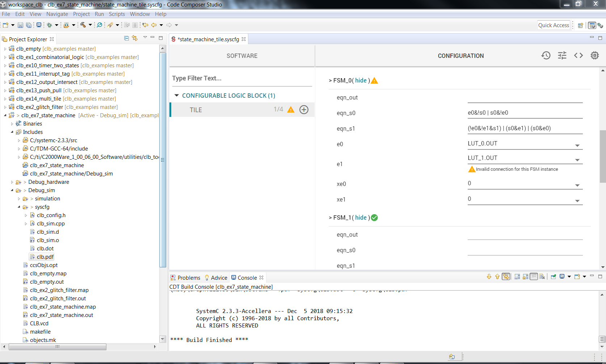Add a new TILE instance with plus icon
The height and width of the screenshot is (364, 606).
click(x=304, y=110)
